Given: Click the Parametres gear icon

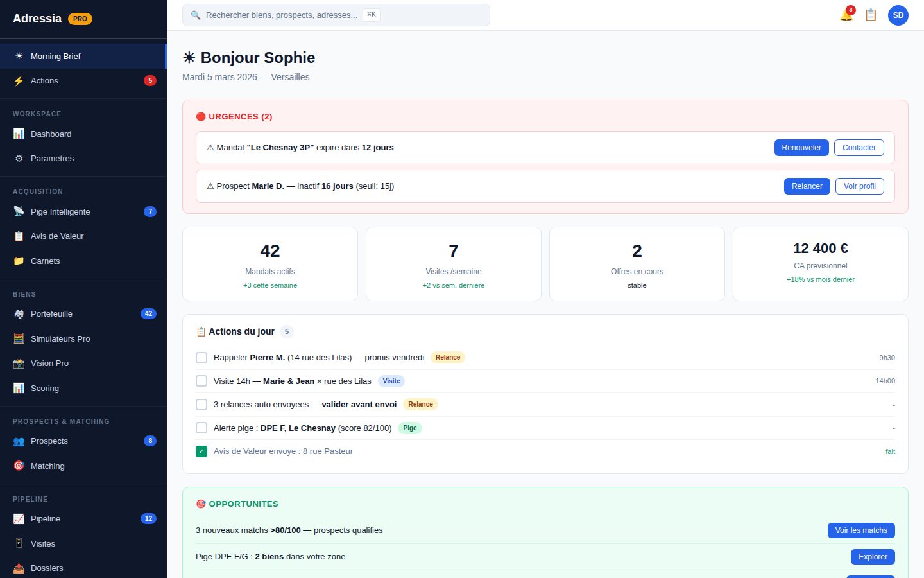Looking at the screenshot, I should [19, 158].
